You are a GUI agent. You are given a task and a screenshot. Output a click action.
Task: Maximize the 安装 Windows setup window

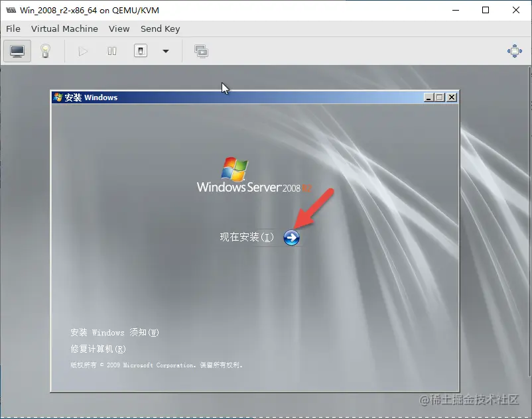click(x=440, y=97)
